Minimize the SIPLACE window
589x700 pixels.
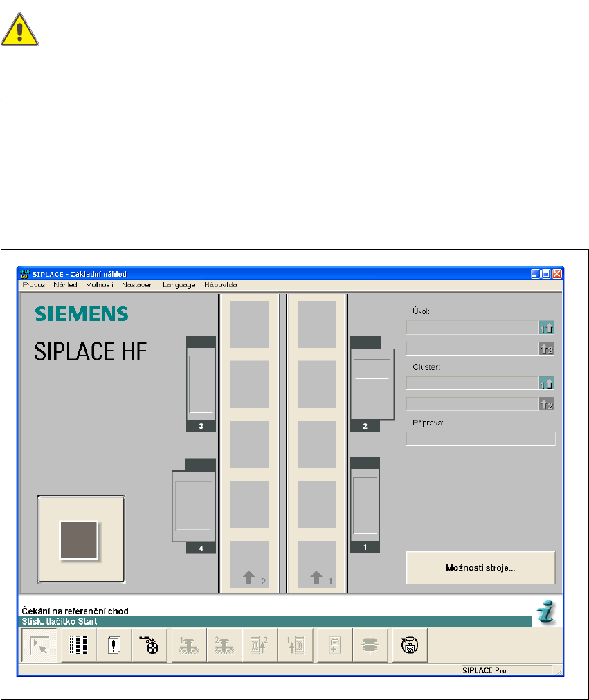[536, 274]
